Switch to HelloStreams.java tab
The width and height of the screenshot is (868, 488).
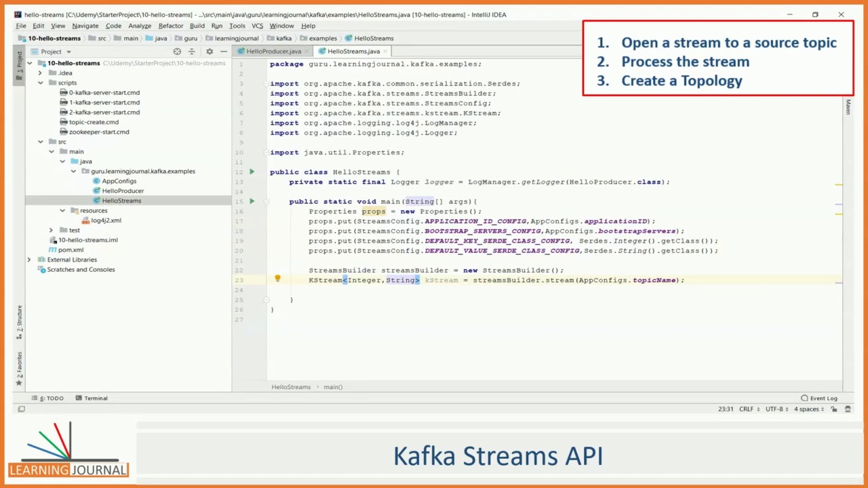point(353,52)
